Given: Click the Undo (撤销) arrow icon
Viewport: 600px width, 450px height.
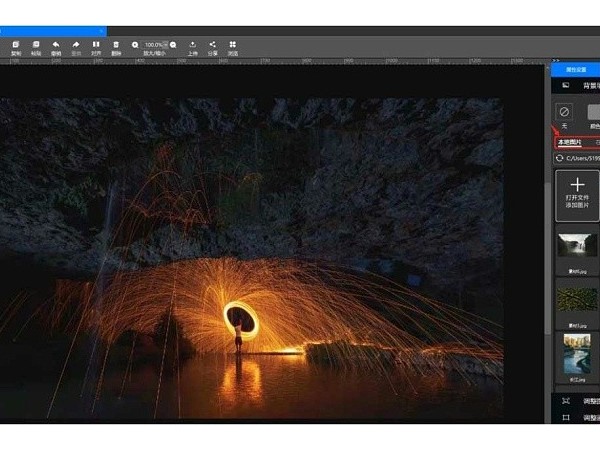Looking at the screenshot, I should (55, 46).
